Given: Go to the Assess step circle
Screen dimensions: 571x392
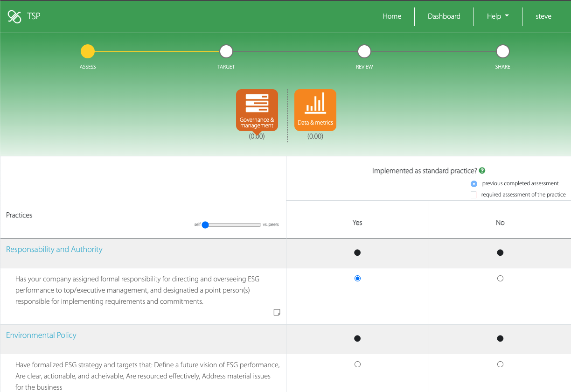Looking at the screenshot, I should (x=88, y=51).
